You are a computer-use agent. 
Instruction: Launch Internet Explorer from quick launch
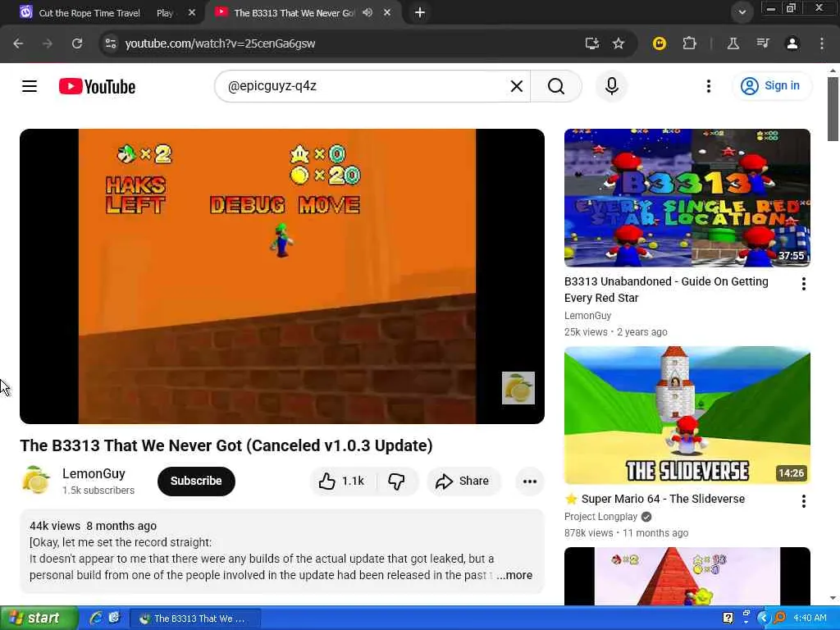96,618
